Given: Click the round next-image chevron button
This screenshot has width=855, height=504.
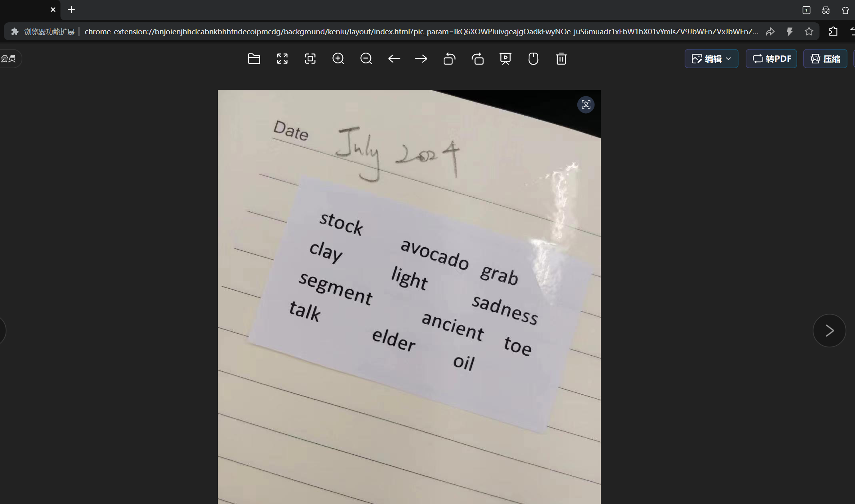Looking at the screenshot, I should click(x=829, y=331).
